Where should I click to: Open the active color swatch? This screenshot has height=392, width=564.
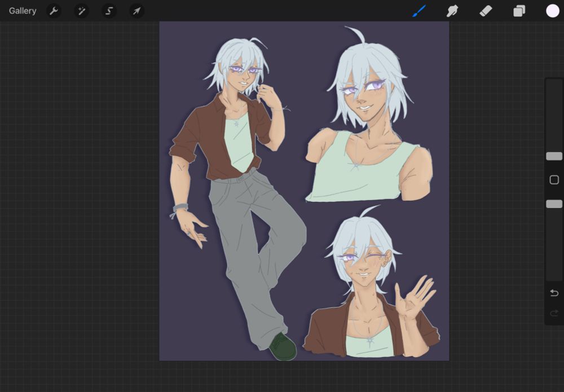(x=553, y=11)
